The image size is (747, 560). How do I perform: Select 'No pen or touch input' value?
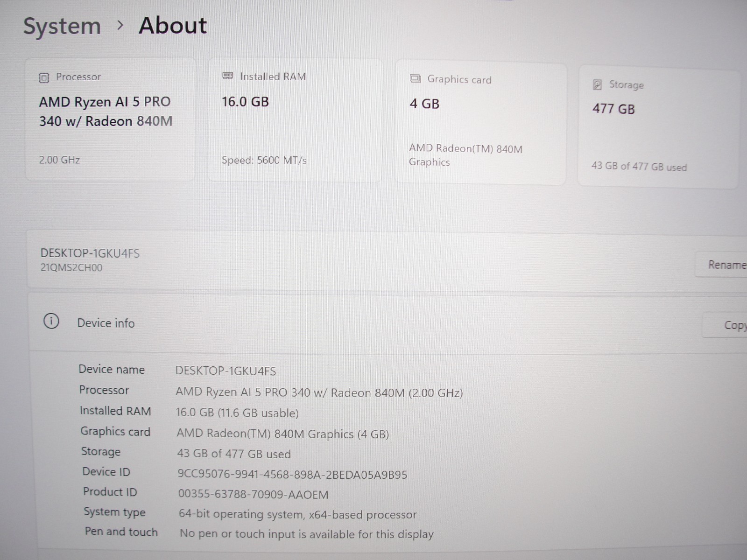coord(307,534)
